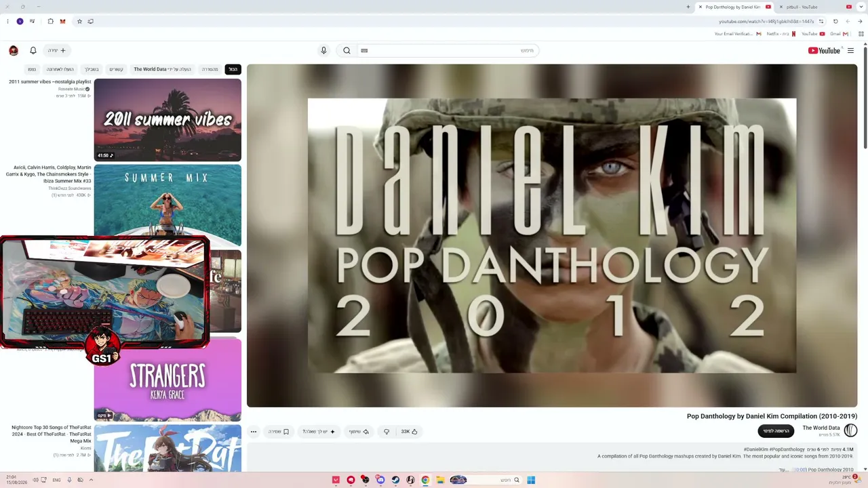Open a new browser tab
The height and width of the screenshot is (488, 868).
tap(688, 7)
